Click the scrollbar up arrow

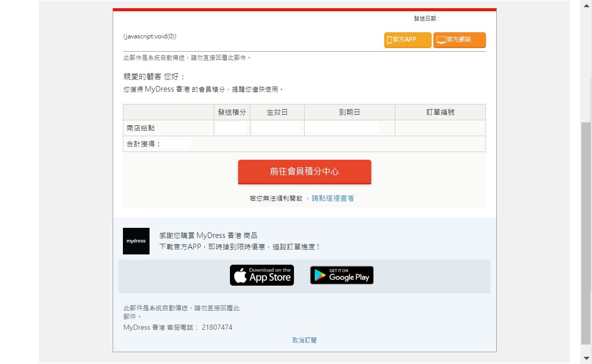pos(586,6)
